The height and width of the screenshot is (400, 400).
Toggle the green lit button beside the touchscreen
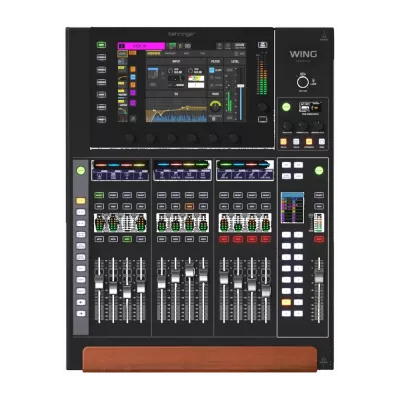pos(101,45)
